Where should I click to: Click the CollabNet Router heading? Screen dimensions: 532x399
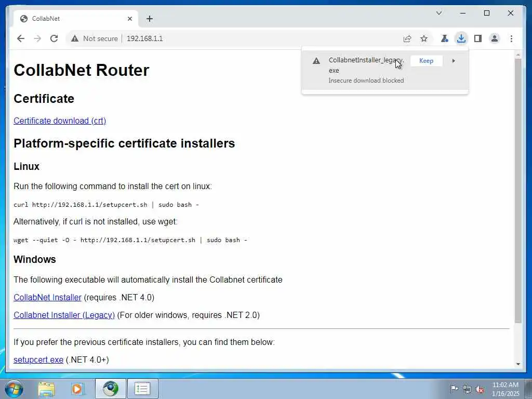tap(82, 70)
